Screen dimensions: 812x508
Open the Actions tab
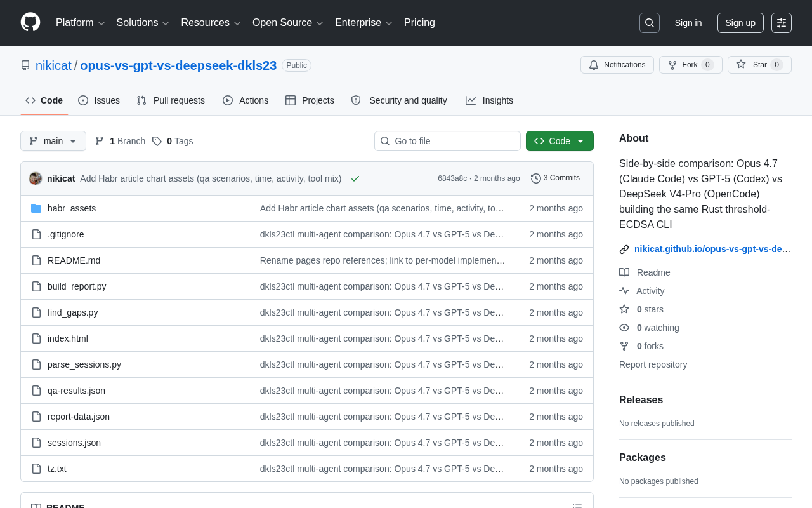[246, 100]
